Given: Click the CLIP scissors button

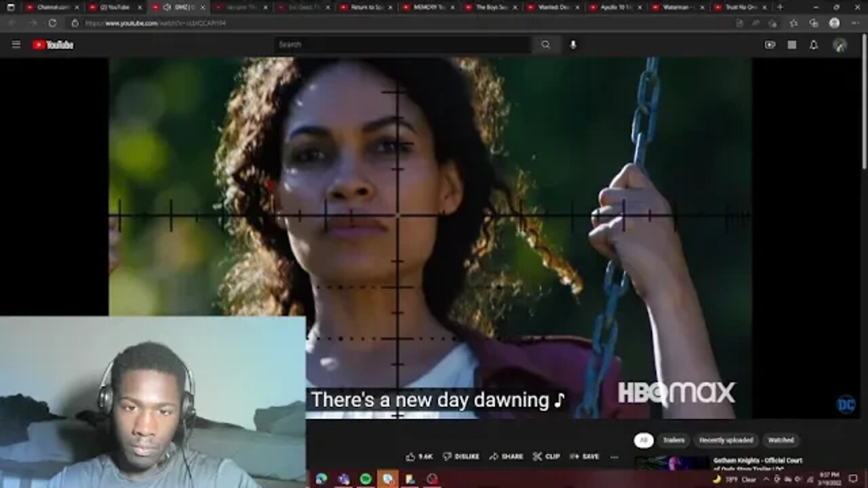Looking at the screenshot, I should click(547, 457).
